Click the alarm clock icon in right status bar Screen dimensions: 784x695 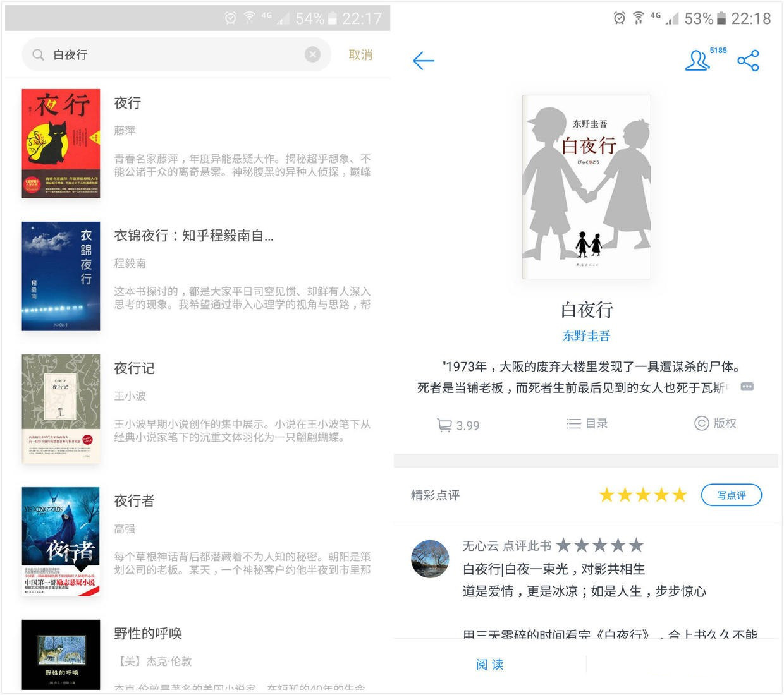[x=620, y=18]
